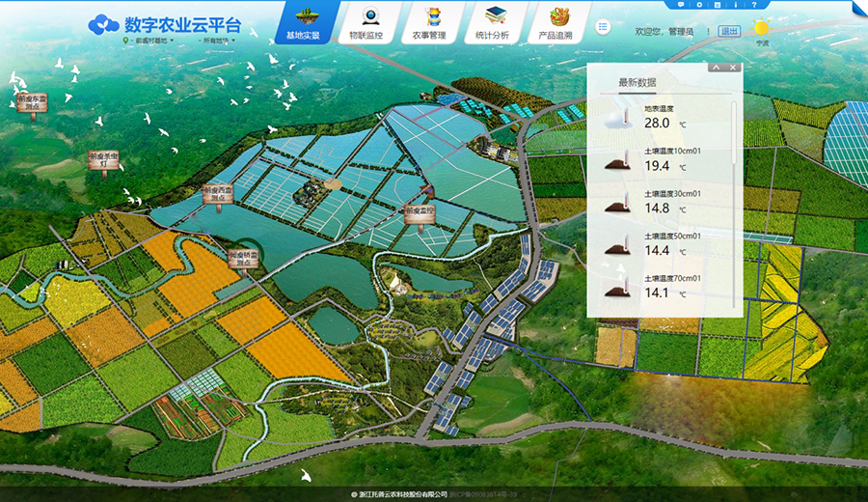This screenshot has height=502, width=868.
Task: Click the white pavilion building by the lake
Action: pos(399,284)
